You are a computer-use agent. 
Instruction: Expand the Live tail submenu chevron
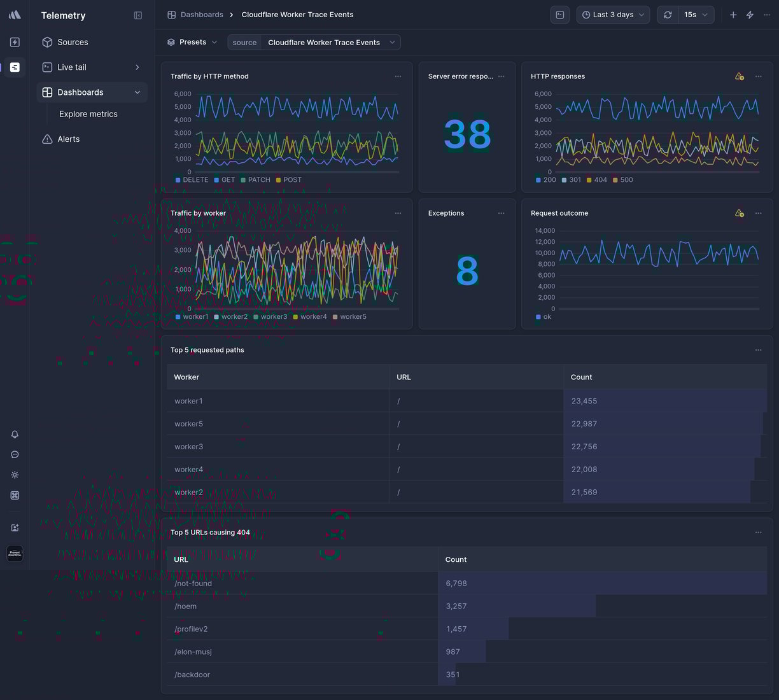click(137, 67)
